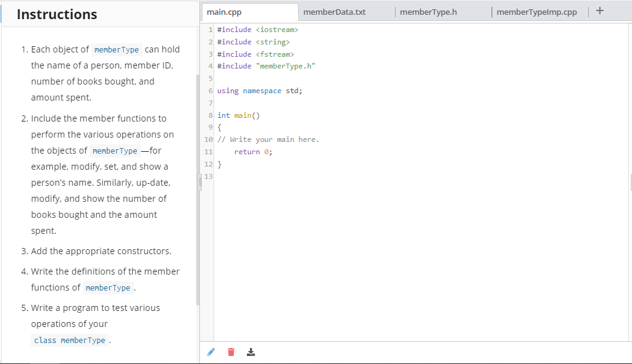Click the opening brace on line 9
The width and height of the screenshot is (632, 364).
point(219,127)
